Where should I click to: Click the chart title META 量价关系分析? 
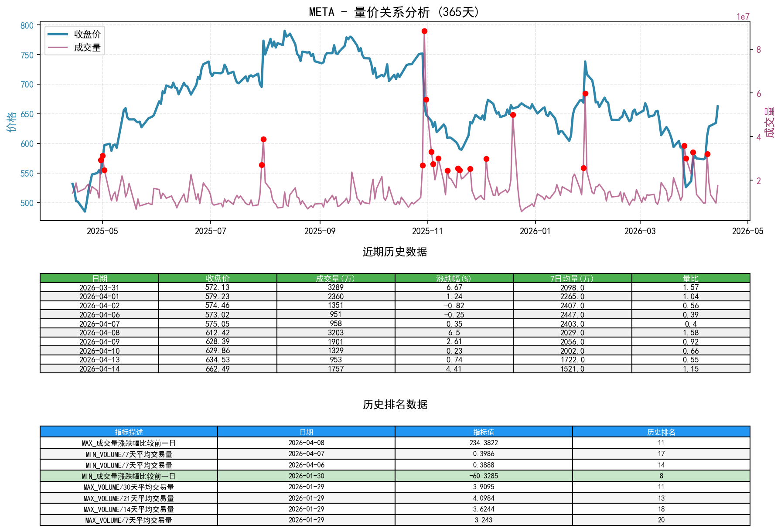coord(395,12)
